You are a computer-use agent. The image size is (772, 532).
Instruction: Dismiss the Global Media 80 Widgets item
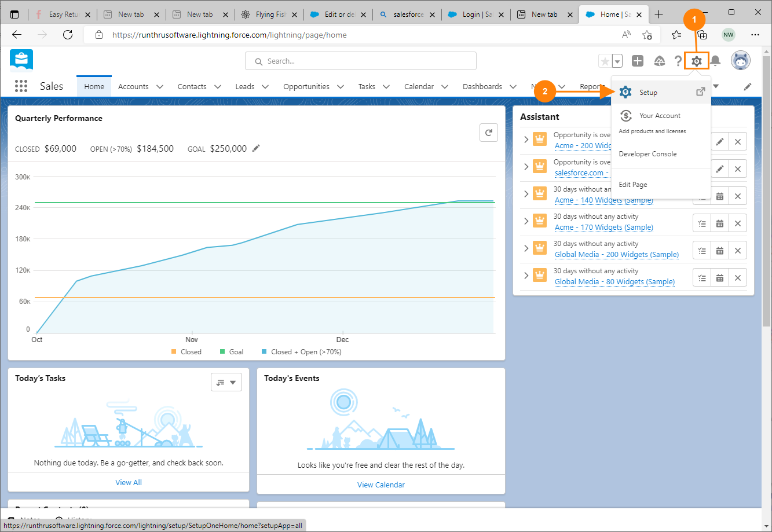738,277
